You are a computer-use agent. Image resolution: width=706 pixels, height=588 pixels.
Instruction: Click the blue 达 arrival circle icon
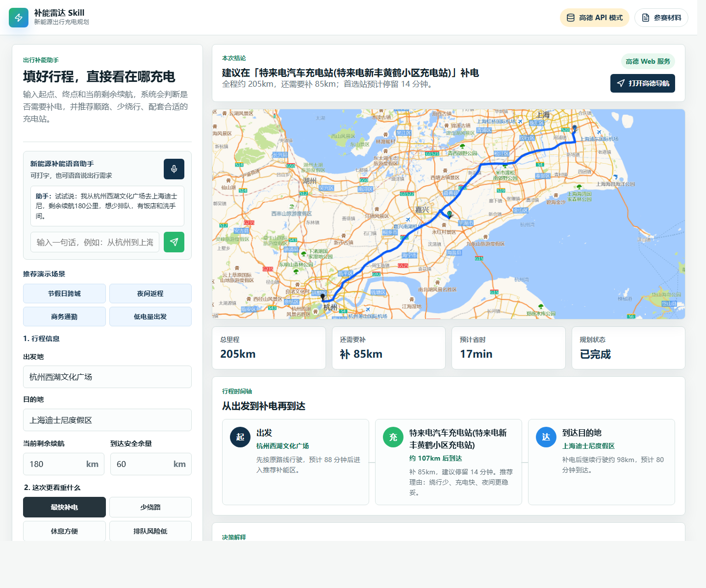[546, 437]
